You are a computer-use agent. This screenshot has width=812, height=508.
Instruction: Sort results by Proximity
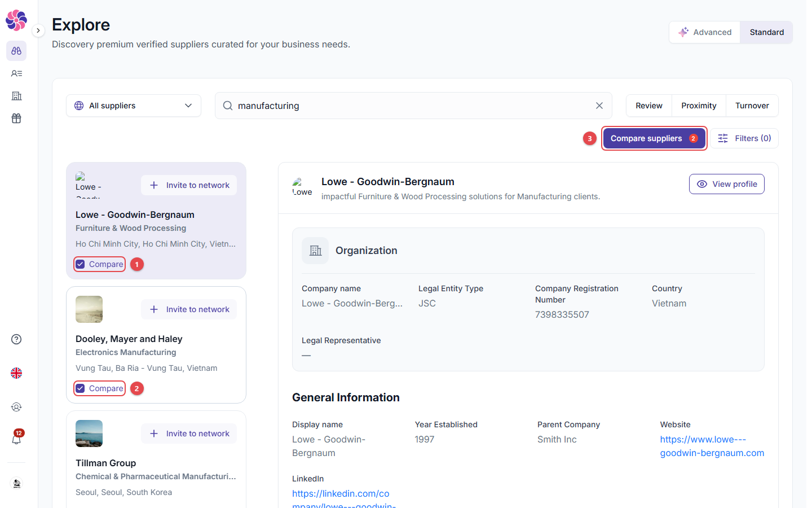click(699, 106)
